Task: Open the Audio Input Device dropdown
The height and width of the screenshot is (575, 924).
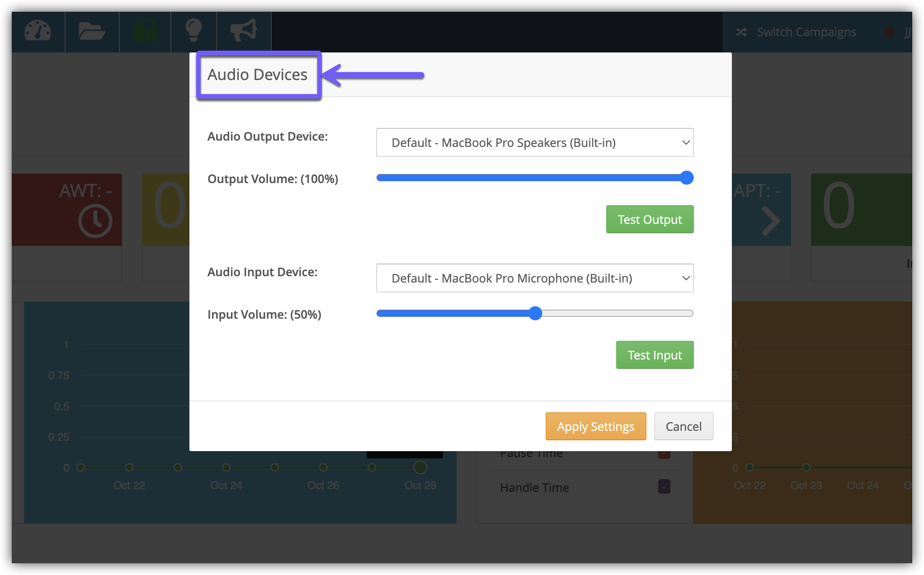Action: point(535,278)
